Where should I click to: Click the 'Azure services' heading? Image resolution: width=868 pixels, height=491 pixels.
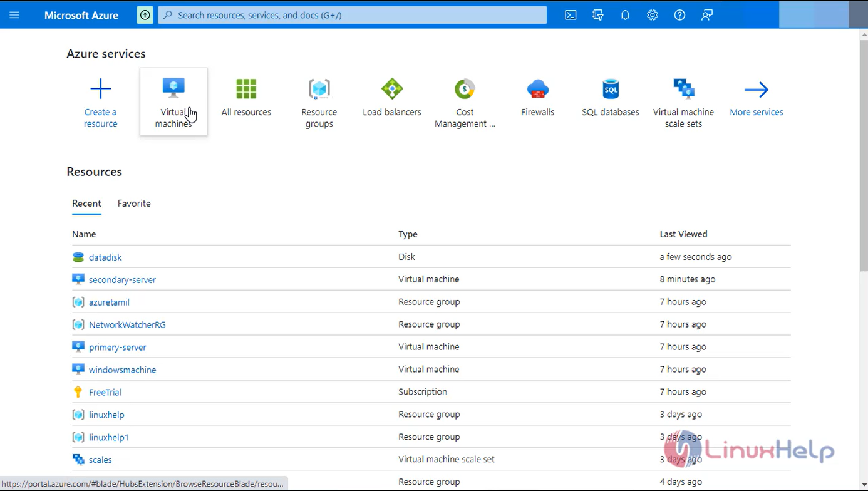tap(106, 54)
